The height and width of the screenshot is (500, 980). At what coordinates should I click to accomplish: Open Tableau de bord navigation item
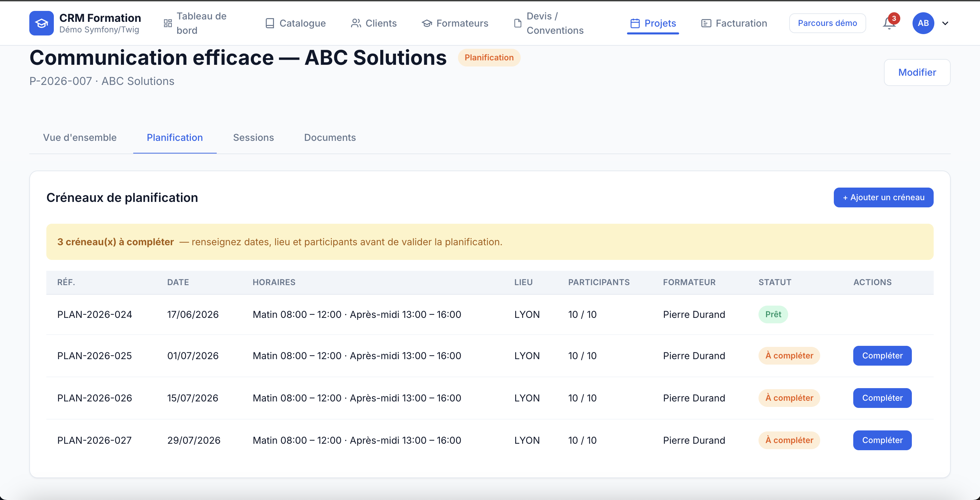pos(201,23)
